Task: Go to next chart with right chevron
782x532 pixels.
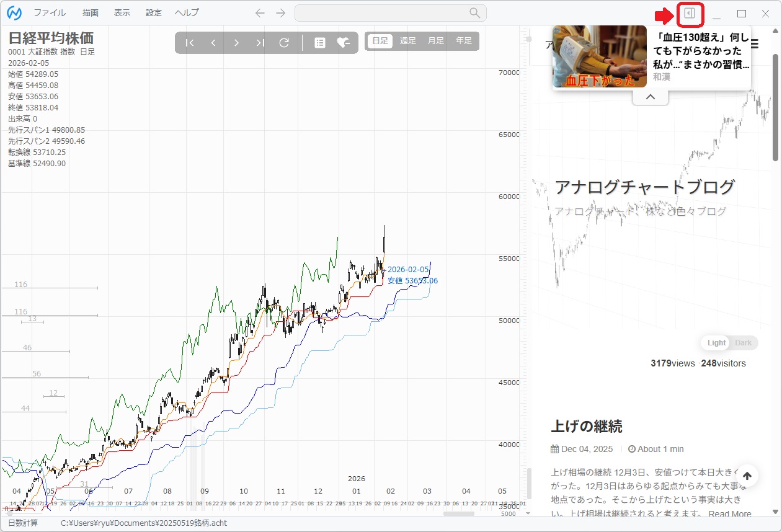Action: [x=236, y=43]
